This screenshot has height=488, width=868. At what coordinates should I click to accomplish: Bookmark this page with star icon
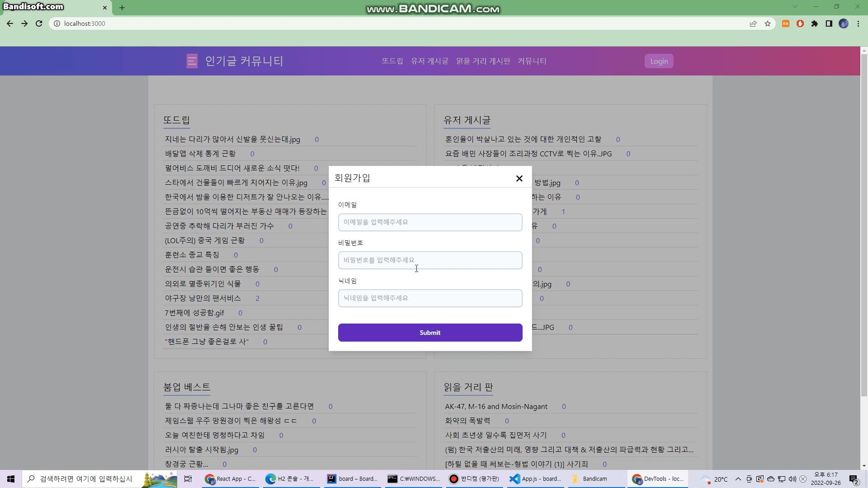pyautogui.click(x=768, y=23)
